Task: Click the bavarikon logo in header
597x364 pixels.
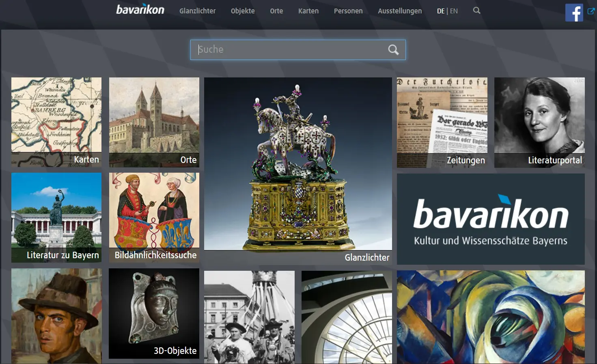Action: [x=140, y=10]
